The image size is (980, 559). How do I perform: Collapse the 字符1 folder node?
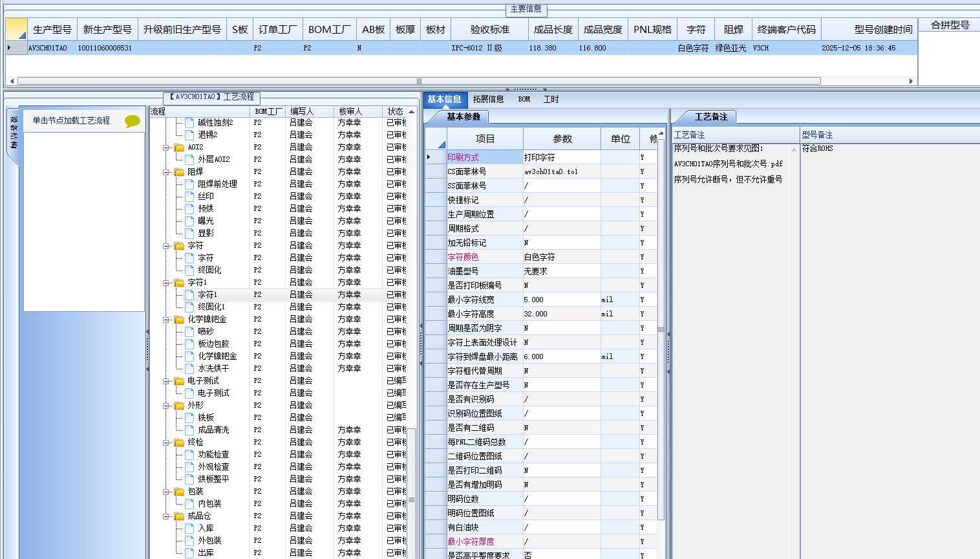coord(166,283)
